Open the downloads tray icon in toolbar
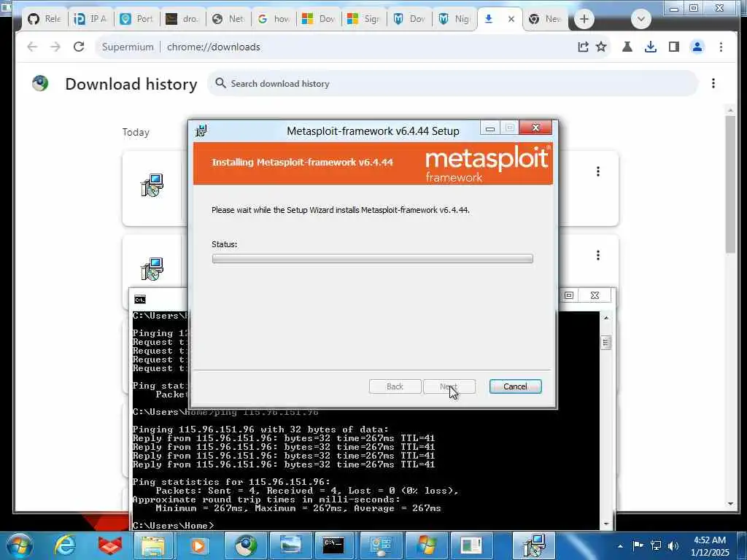The height and width of the screenshot is (560, 747). pyautogui.click(x=650, y=47)
